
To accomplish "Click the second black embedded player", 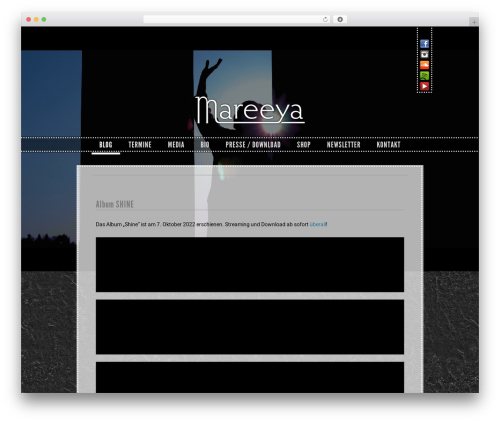I will (250, 327).
